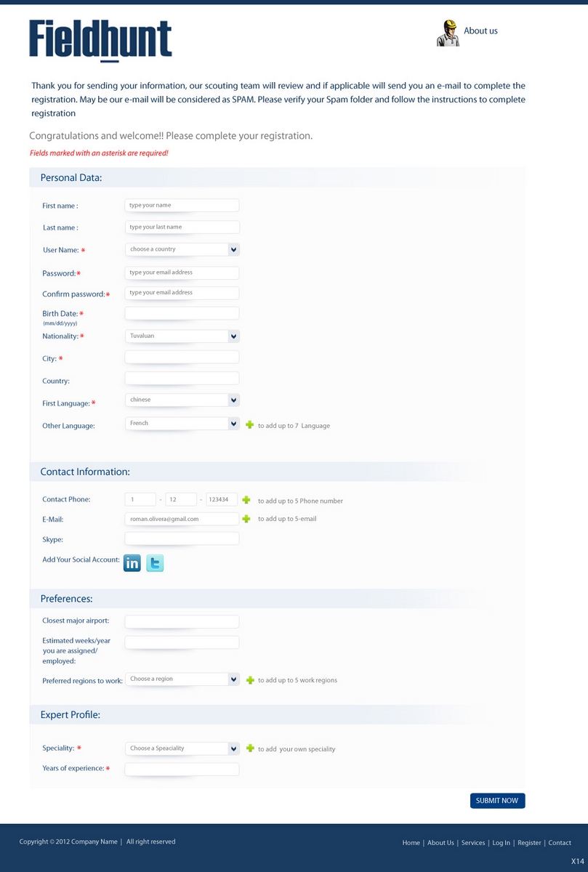Submit the form with SUBMIT NOW
Viewport: 588px width, 872px height.
(x=497, y=801)
